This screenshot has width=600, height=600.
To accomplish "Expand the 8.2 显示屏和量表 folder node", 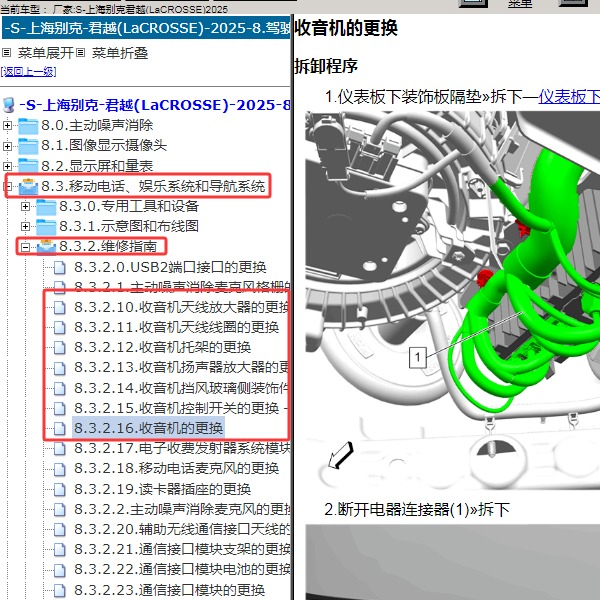I will [7, 166].
